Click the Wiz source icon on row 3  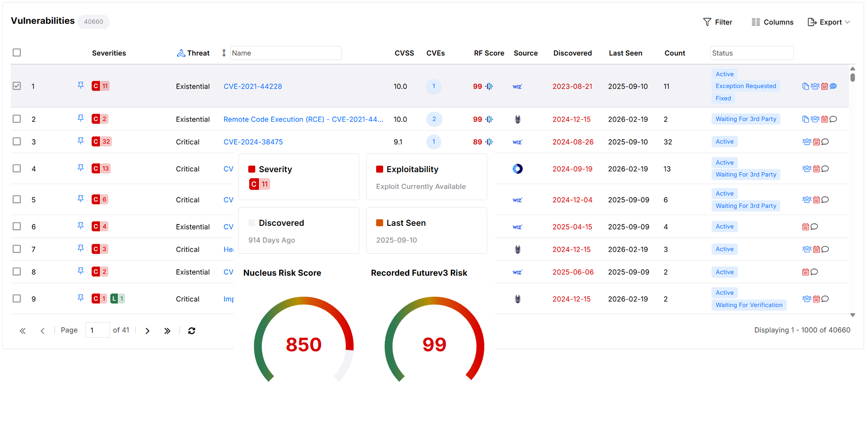517,141
